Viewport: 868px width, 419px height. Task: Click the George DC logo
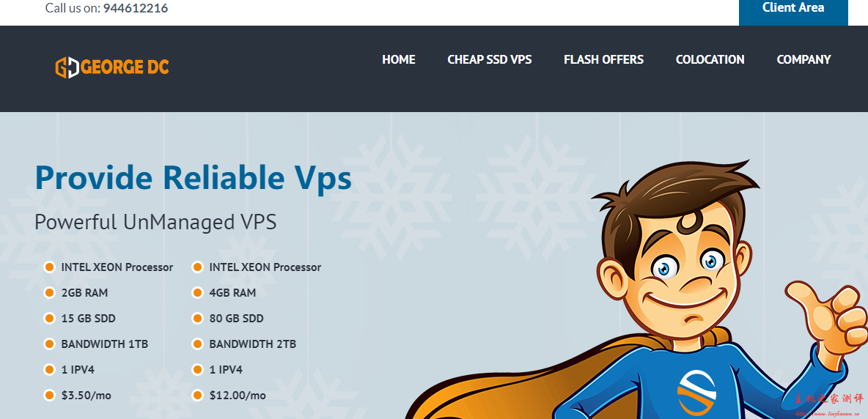[112, 67]
